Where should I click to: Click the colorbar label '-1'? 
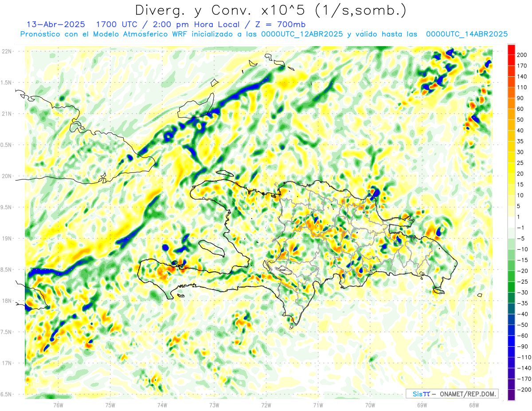pyautogui.click(x=522, y=227)
